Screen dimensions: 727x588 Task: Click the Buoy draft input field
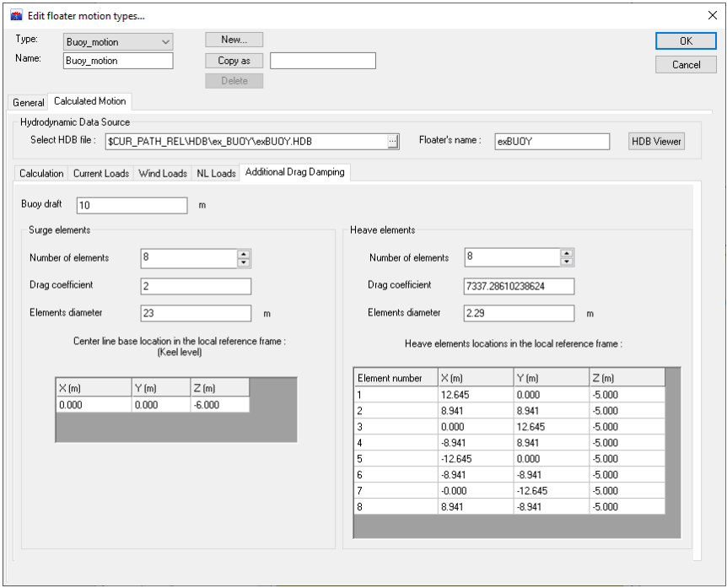(132, 205)
